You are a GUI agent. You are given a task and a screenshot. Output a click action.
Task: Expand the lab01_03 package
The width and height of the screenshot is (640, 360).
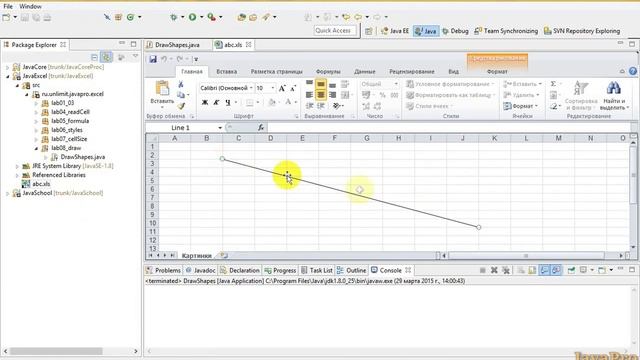[x=36, y=103]
